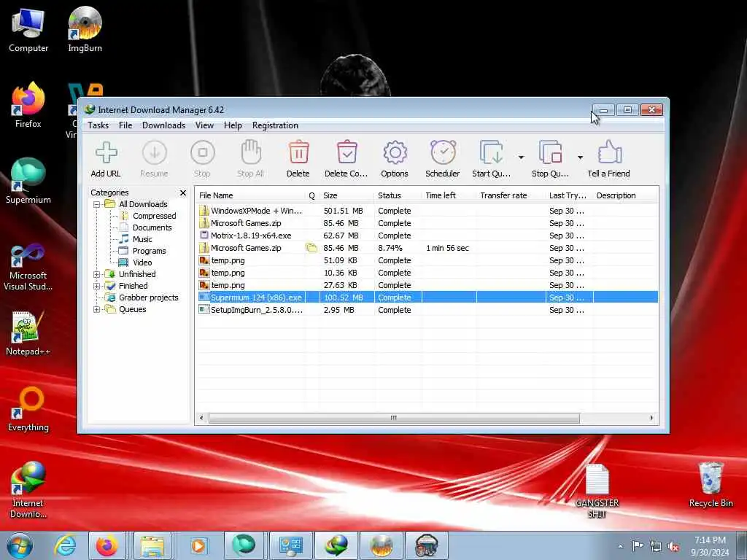The width and height of the screenshot is (747, 560).
Task: Open the Everything desktop icon
Action: [x=28, y=410]
